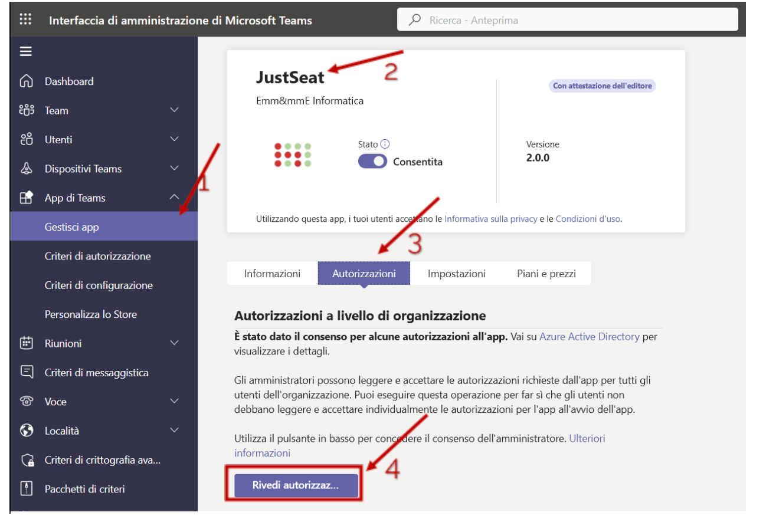
Task: Click the Criteri di crittografia ava... label
Action: [x=103, y=460]
